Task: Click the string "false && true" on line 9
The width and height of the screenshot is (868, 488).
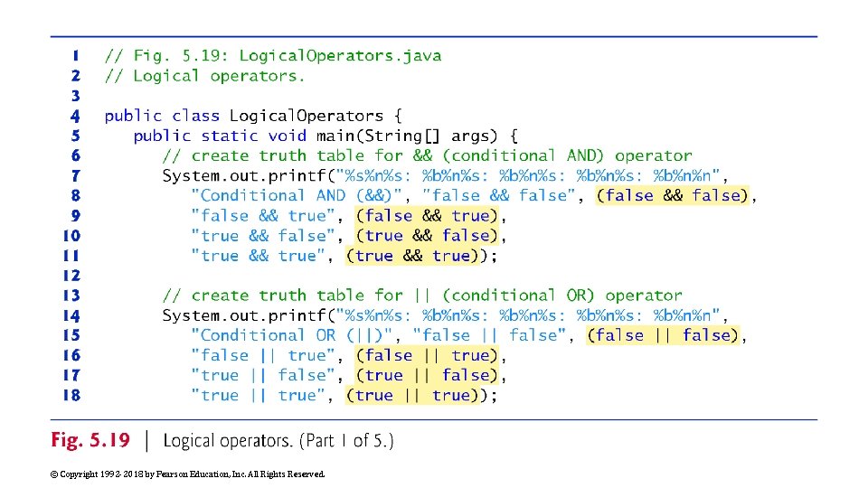Action: click(x=263, y=216)
